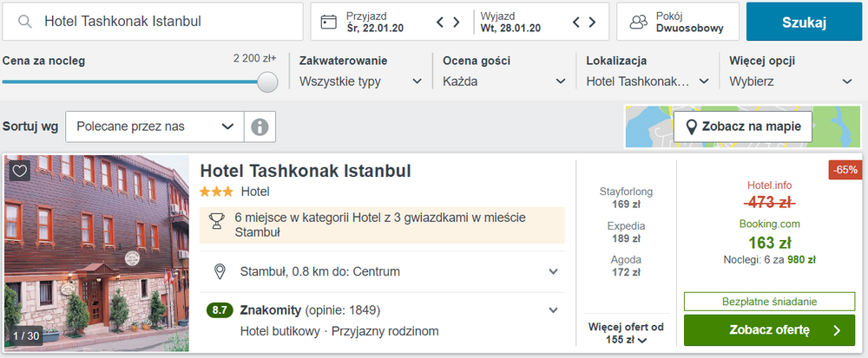
Task: Go to next departure date arrow
Action: [592, 22]
